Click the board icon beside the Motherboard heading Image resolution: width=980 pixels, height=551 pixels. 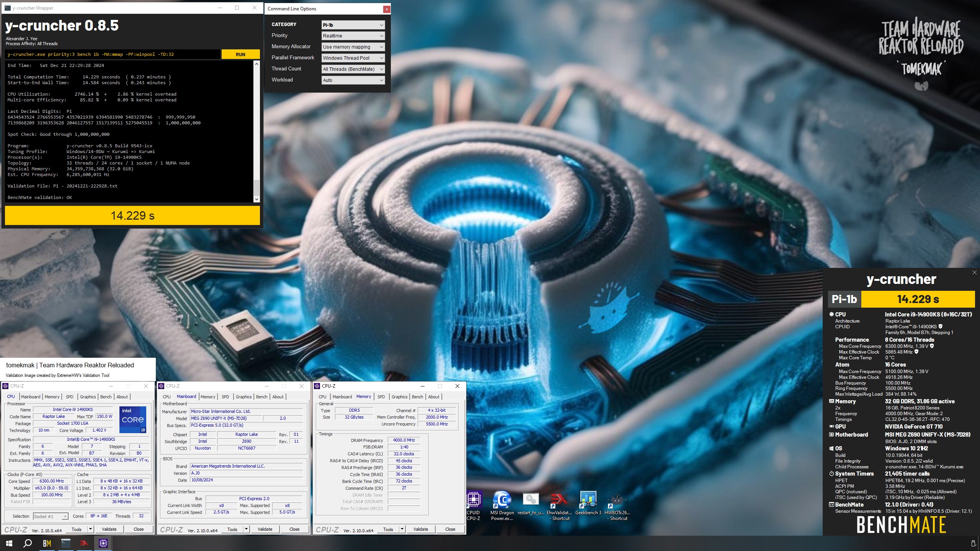click(831, 434)
